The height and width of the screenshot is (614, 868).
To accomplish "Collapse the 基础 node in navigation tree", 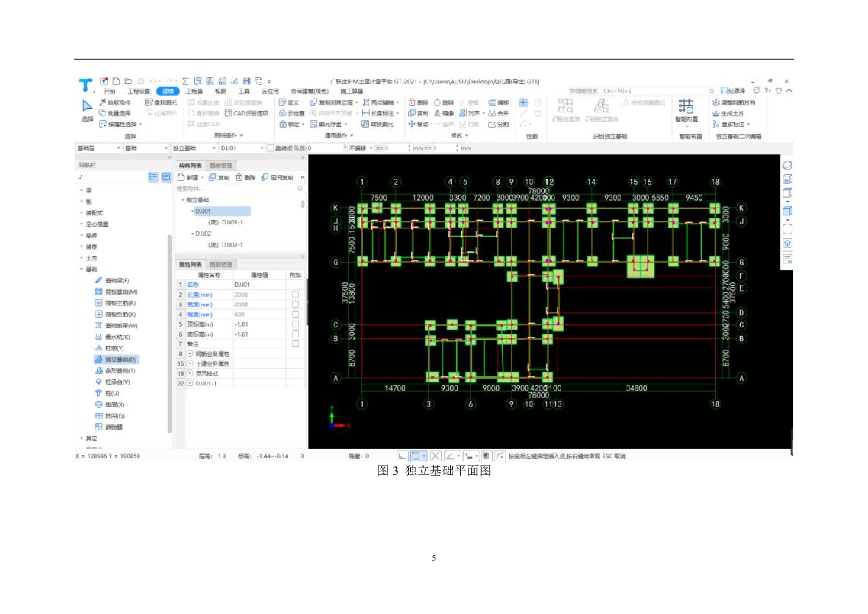I will (x=81, y=269).
